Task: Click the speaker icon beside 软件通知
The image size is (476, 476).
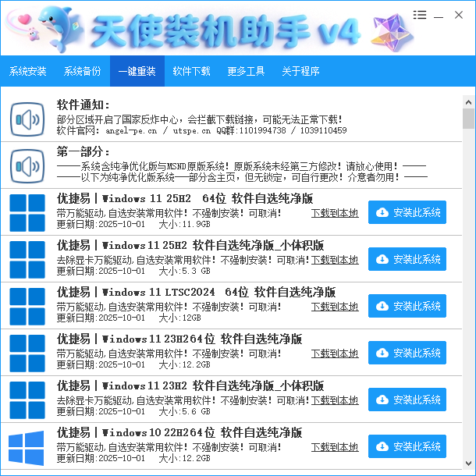Action: (x=27, y=119)
